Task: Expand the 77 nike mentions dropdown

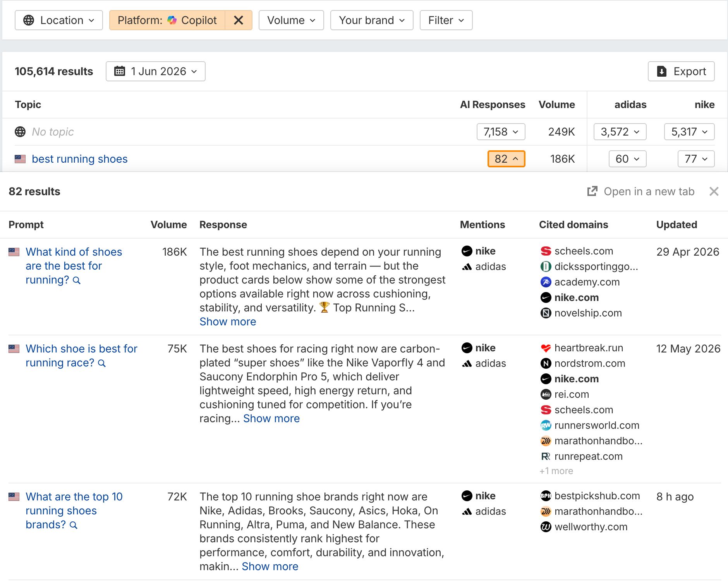Action: point(696,159)
